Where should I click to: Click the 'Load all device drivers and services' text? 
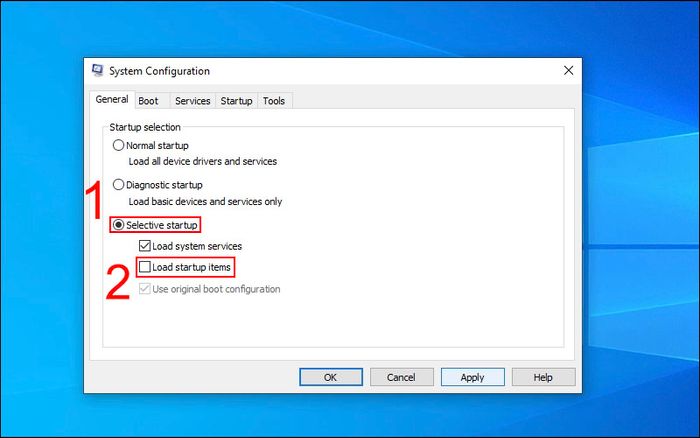click(203, 161)
